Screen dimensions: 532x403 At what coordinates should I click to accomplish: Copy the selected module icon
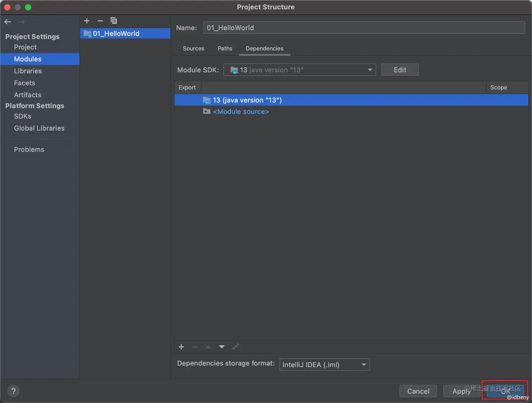(114, 21)
